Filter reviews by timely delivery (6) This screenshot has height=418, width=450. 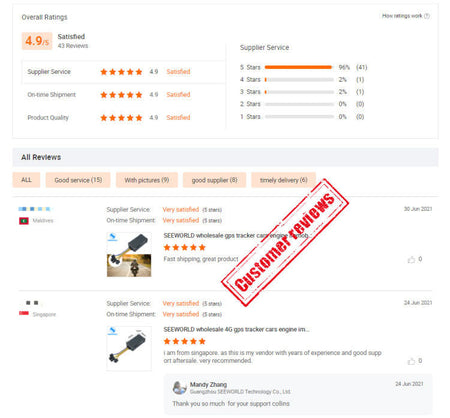pyautogui.click(x=283, y=180)
